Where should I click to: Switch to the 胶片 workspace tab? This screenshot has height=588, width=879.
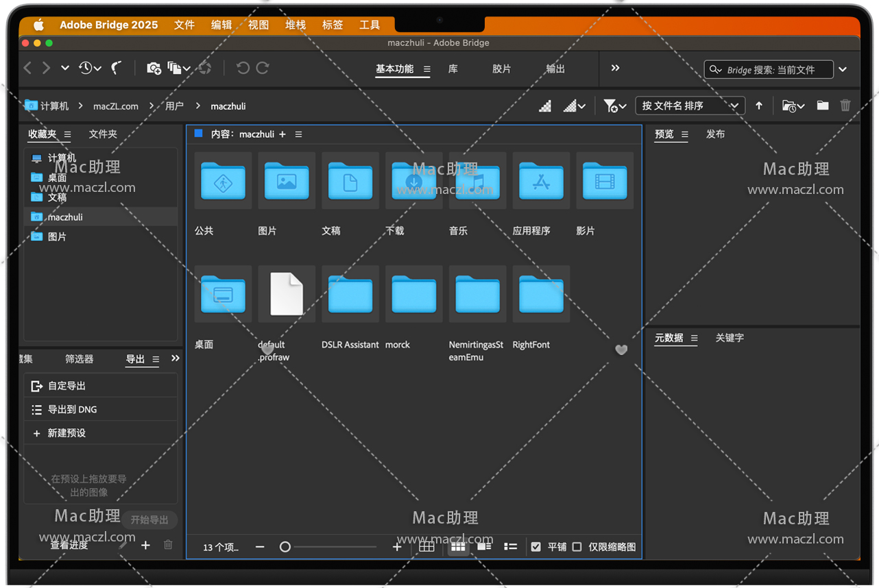pos(501,69)
